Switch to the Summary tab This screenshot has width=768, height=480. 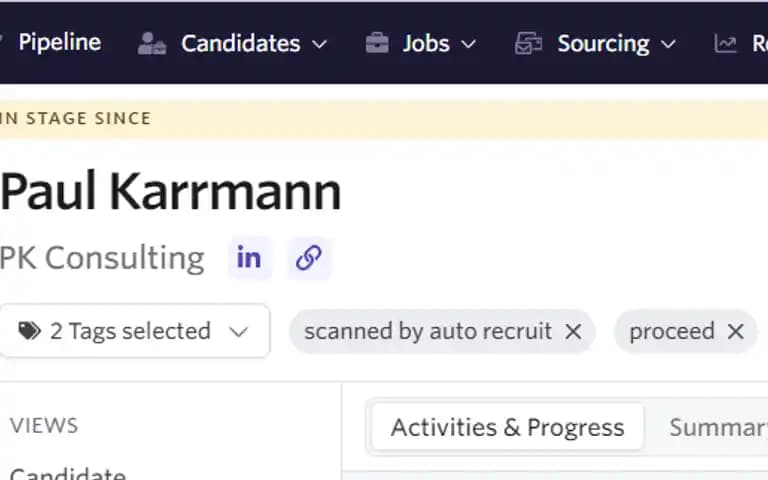click(718, 427)
